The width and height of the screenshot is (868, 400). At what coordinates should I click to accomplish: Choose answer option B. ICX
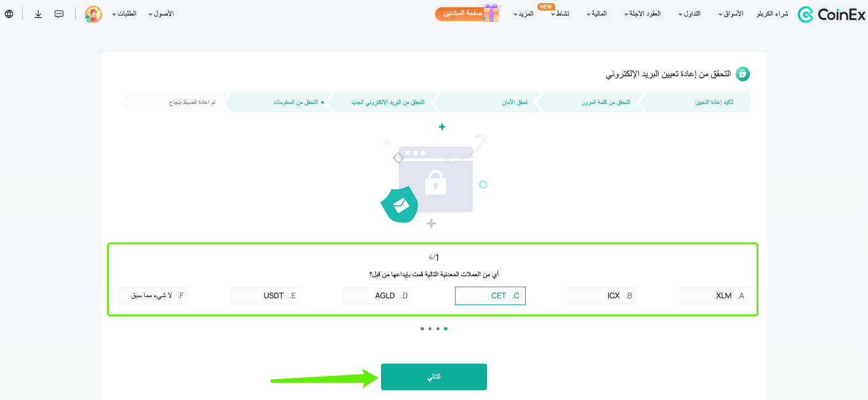(x=602, y=296)
